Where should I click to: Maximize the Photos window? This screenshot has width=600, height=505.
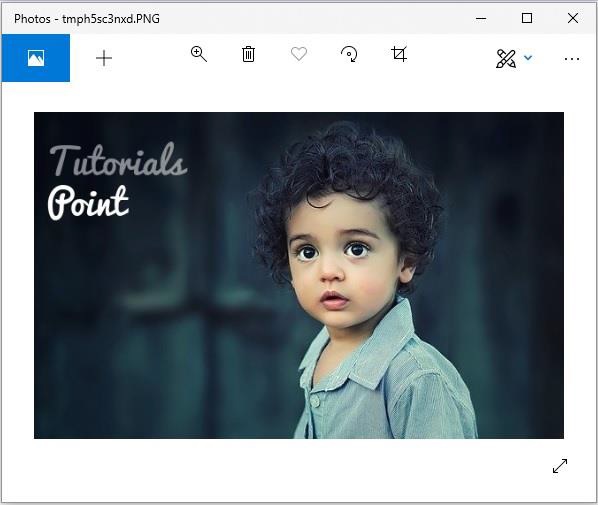tap(527, 18)
